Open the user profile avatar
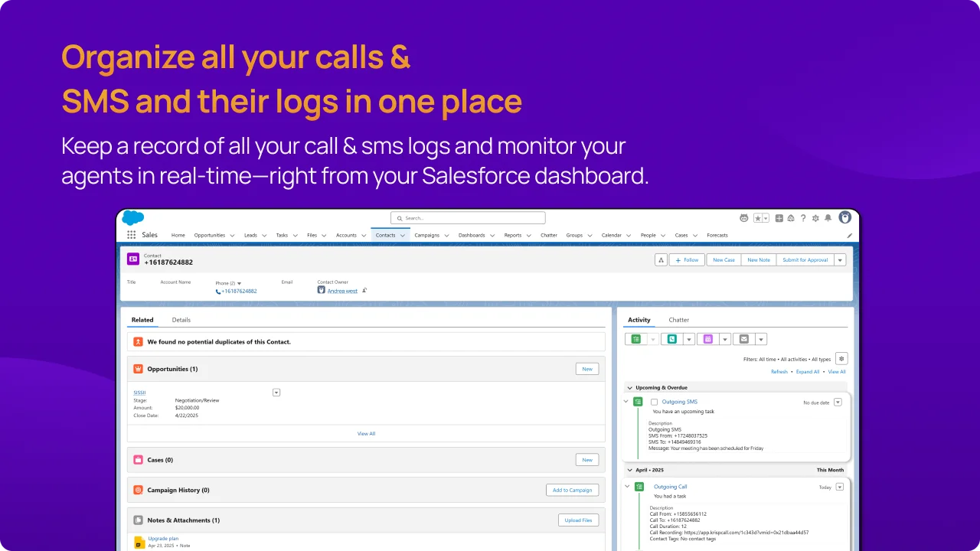The height and width of the screenshot is (551, 980). (x=845, y=217)
